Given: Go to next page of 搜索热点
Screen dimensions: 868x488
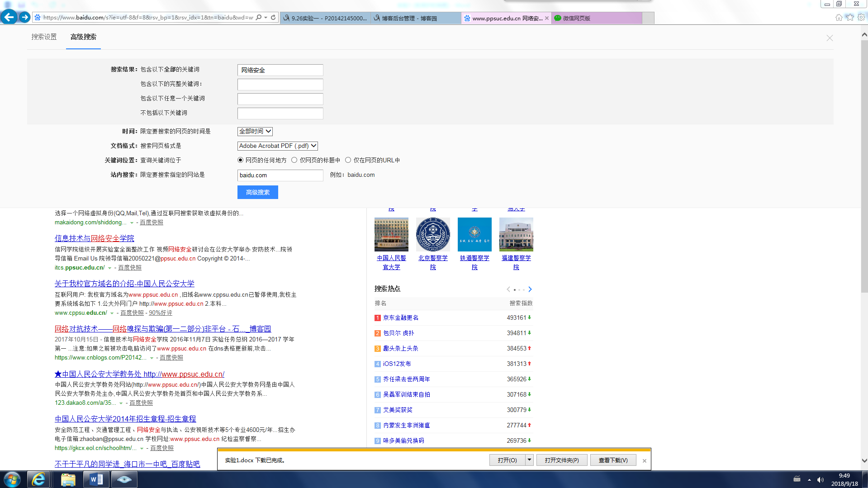Looking at the screenshot, I should [x=530, y=289].
